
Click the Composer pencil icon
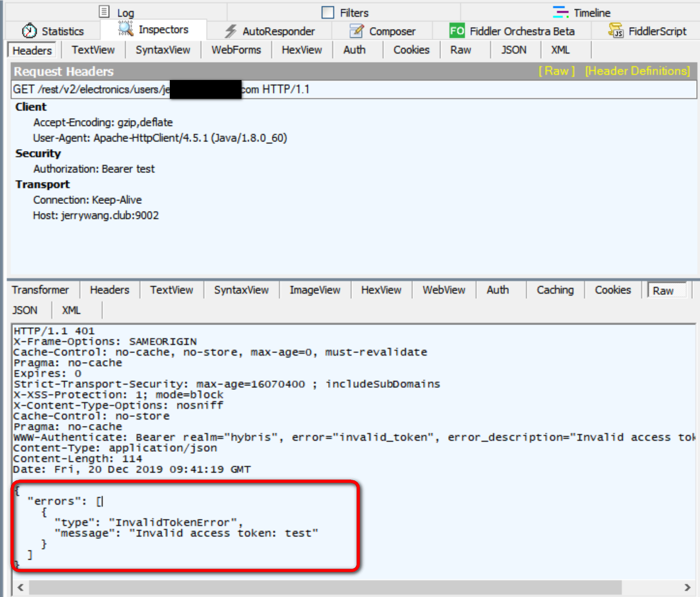[356, 31]
